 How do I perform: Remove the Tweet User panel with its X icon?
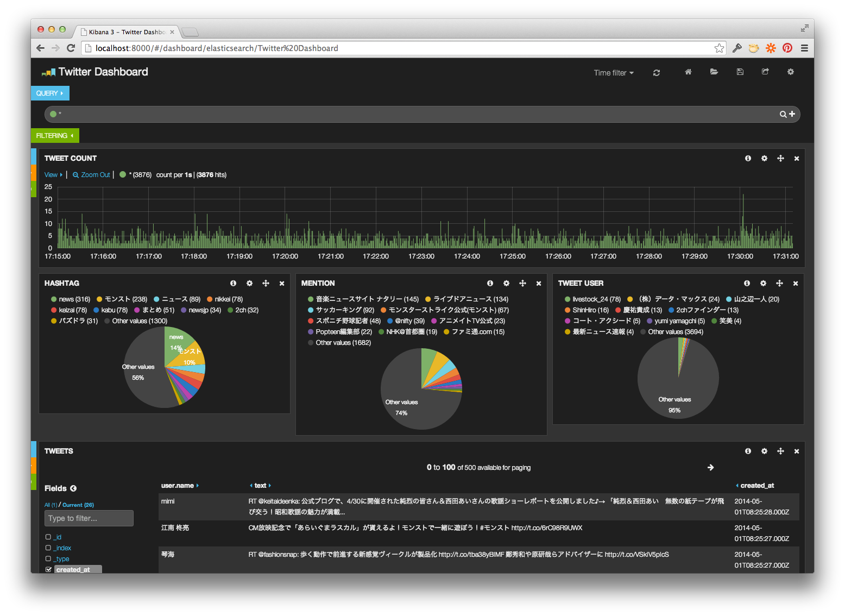click(x=796, y=283)
